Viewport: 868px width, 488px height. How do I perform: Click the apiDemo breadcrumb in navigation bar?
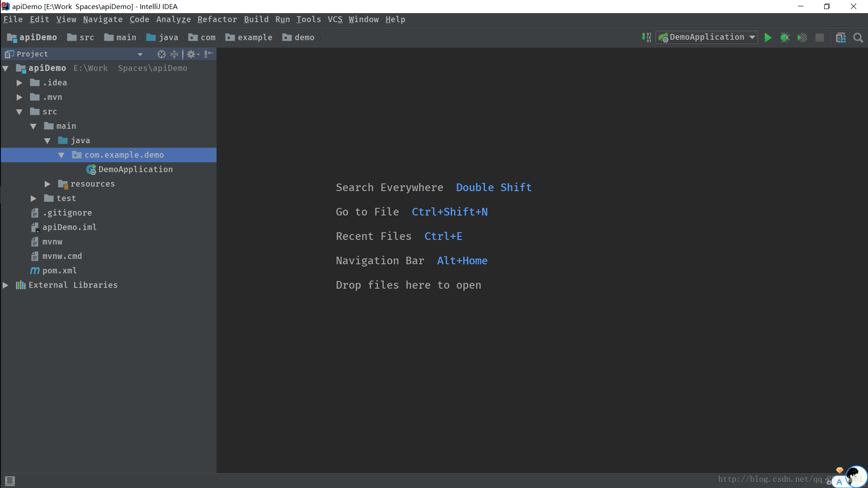tap(32, 38)
